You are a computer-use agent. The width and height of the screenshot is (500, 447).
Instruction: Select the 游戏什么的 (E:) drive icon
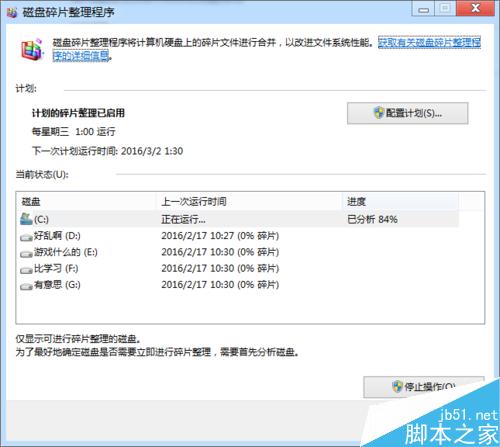click(x=26, y=253)
